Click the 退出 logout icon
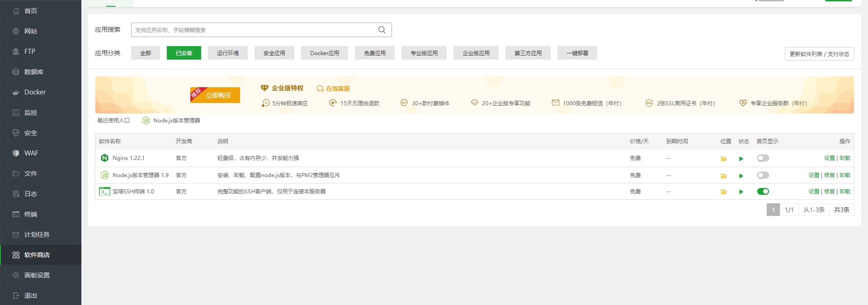Image resolution: width=868 pixels, height=305 pixels. [x=16, y=296]
